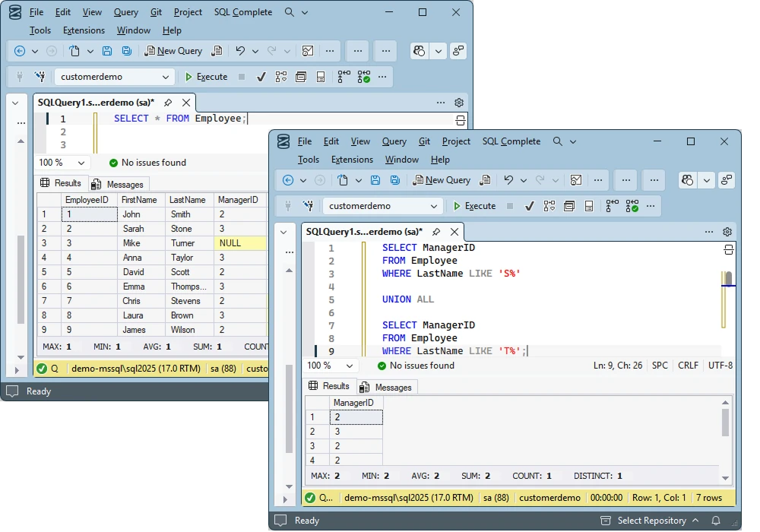Click the new file icon, front window
Viewport: 760px width, 532px height.
[343, 180]
